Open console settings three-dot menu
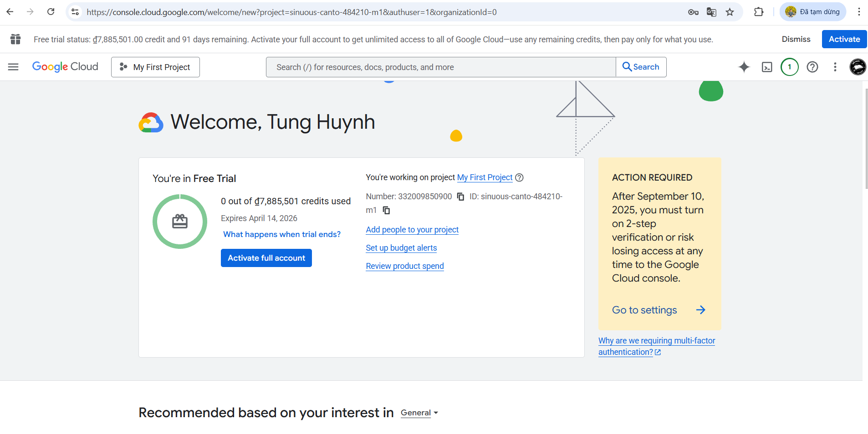Viewport: 868px width, 434px height. (835, 67)
